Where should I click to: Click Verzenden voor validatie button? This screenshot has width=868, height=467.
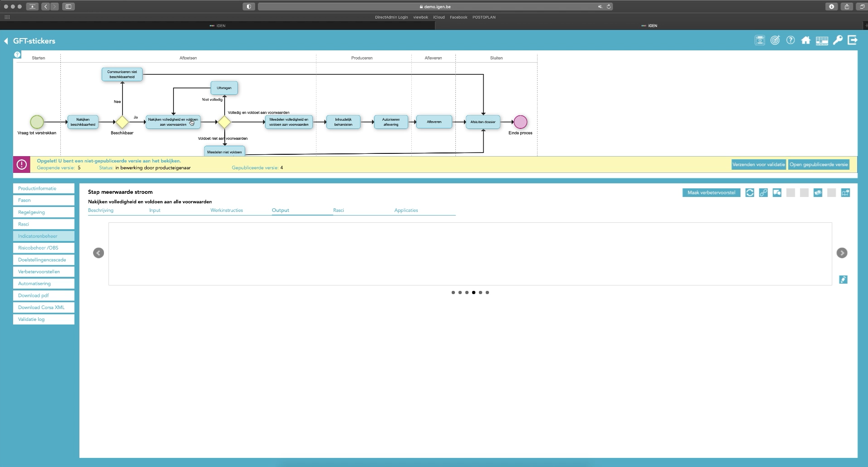tap(759, 165)
